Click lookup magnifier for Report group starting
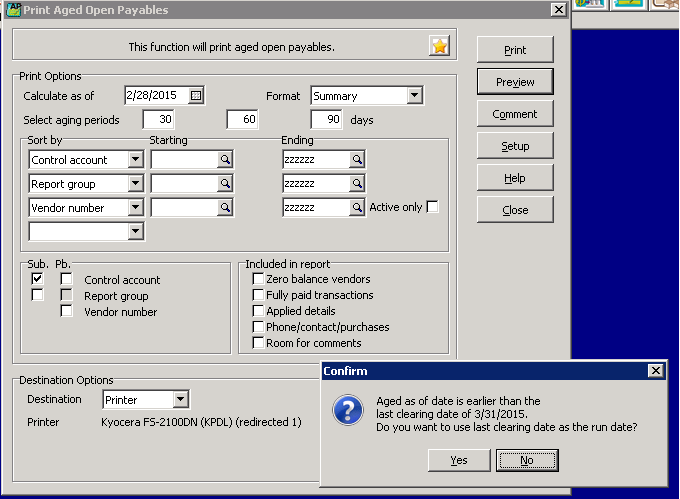 click(226, 184)
